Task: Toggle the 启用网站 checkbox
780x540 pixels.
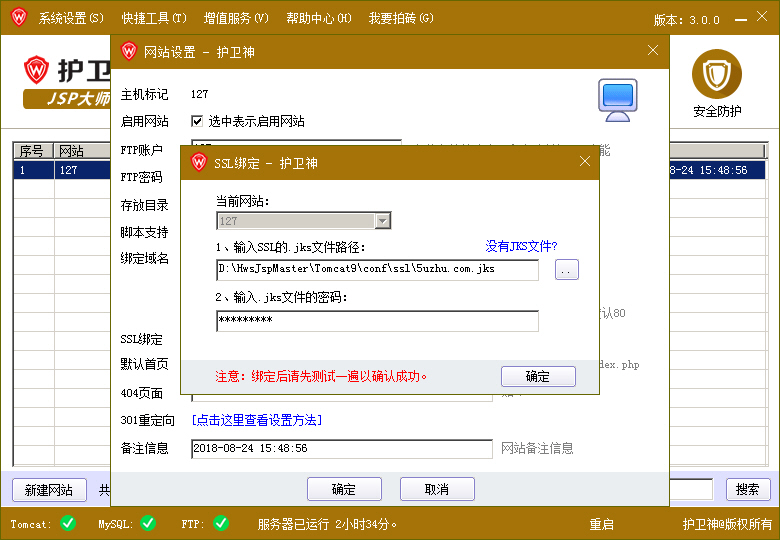Action: coord(197,121)
